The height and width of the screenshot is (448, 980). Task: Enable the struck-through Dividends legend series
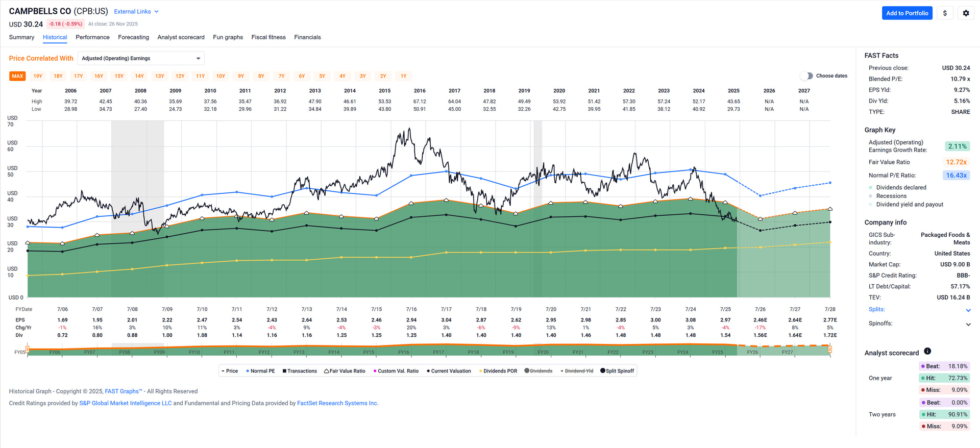pos(527,371)
